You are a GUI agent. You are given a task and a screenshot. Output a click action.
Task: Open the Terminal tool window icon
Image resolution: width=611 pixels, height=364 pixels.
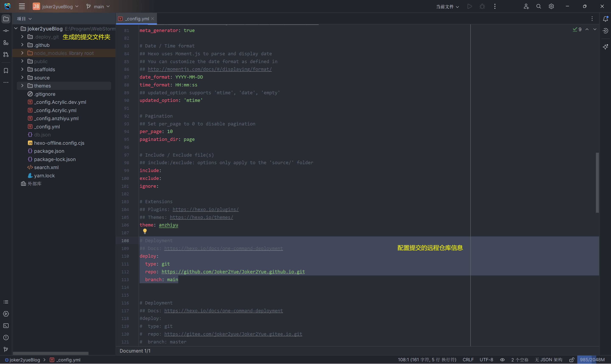[x=6, y=326]
